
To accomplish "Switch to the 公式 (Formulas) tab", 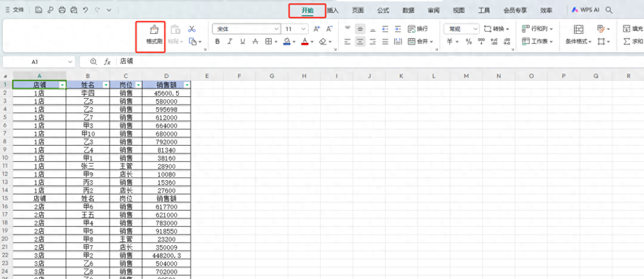I will (383, 10).
